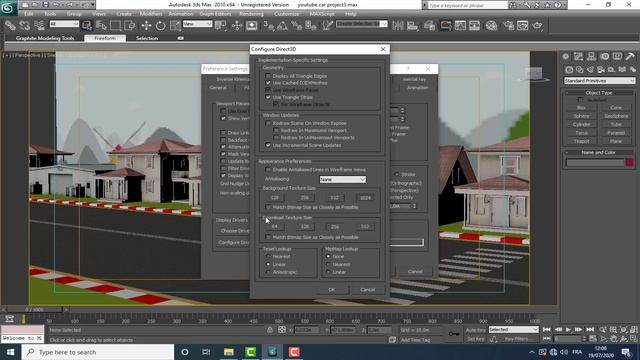The width and height of the screenshot is (640, 360).
Task: Set Download Texture Size to 256
Action: 335,227
